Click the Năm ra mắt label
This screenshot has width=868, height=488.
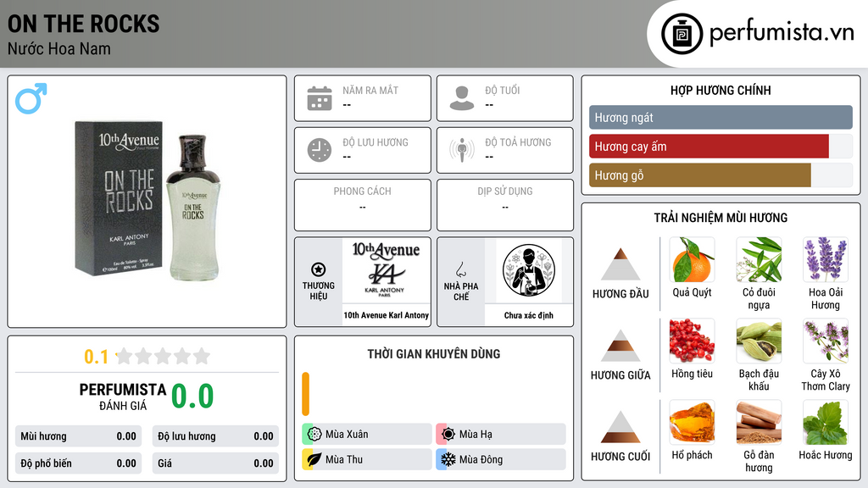pos(370,90)
